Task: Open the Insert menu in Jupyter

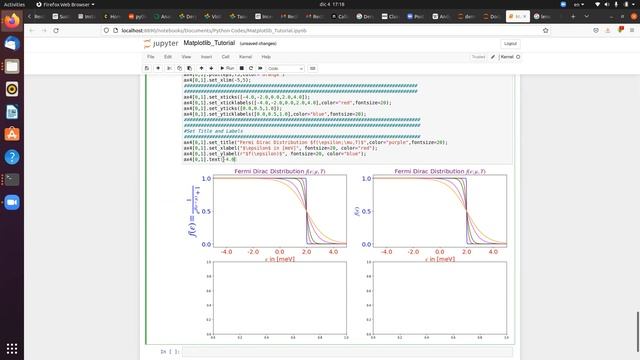Action: coord(206,57)
